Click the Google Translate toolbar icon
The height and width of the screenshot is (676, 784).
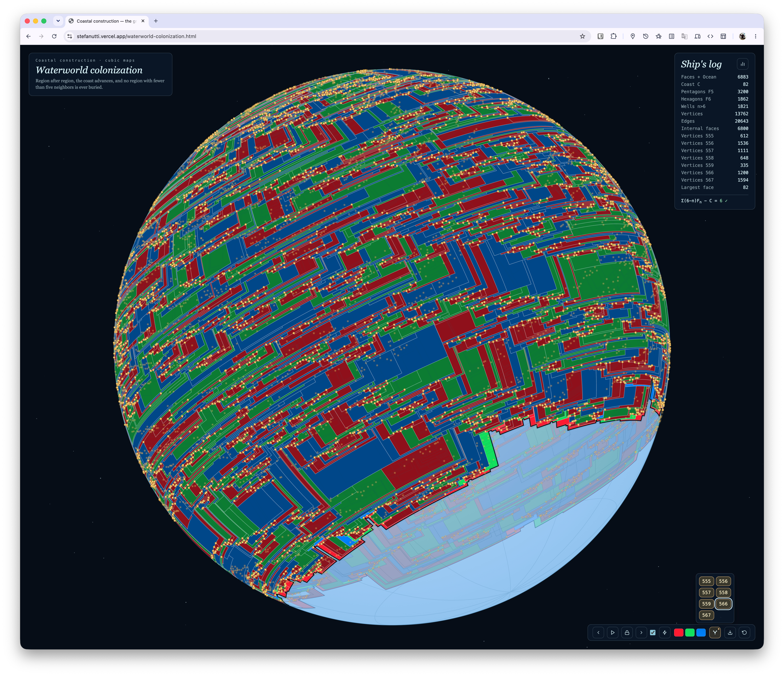[685, 36]
